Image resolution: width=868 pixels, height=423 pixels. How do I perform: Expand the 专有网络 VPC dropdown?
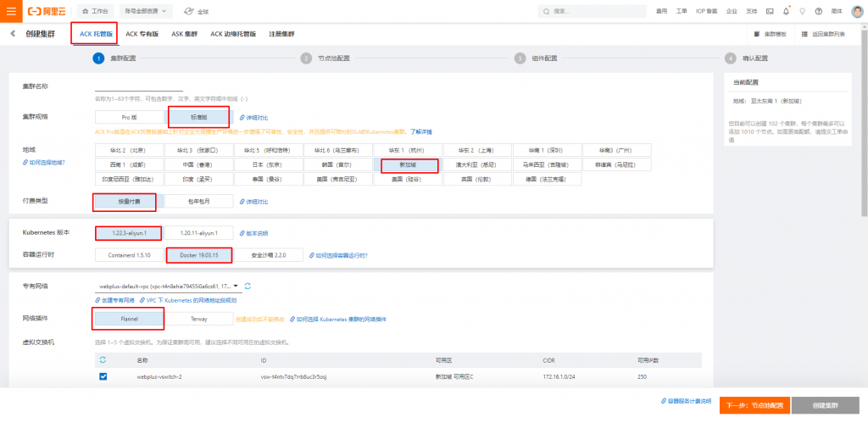(168, 287)
